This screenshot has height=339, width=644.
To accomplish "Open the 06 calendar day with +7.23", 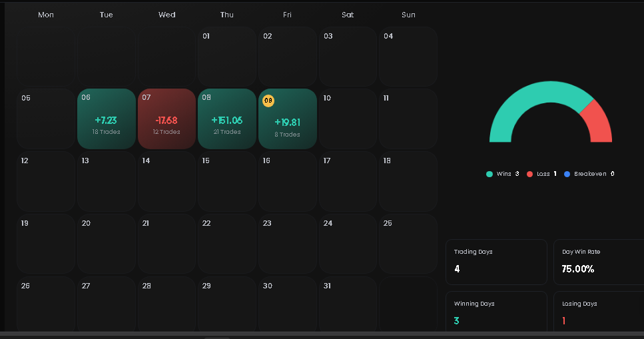I will 107,119.
